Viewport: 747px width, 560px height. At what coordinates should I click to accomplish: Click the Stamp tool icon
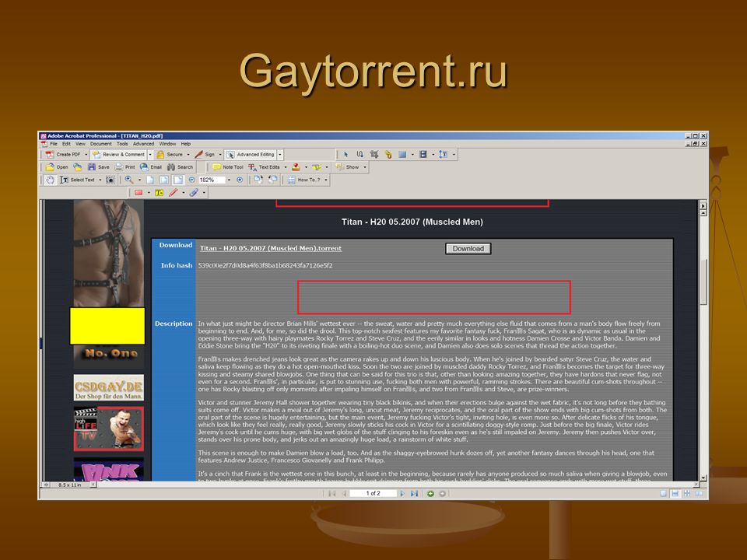pos(296,167)
